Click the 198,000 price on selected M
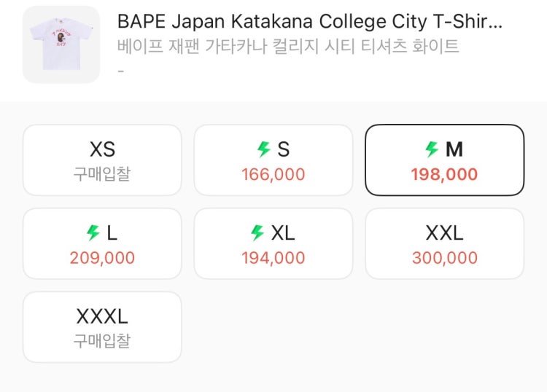 pos(444,174)
